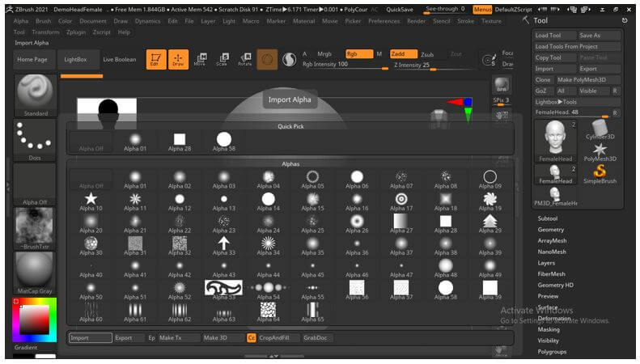
Task: Toggle Live Boolean mode
Action: (120, 60)
